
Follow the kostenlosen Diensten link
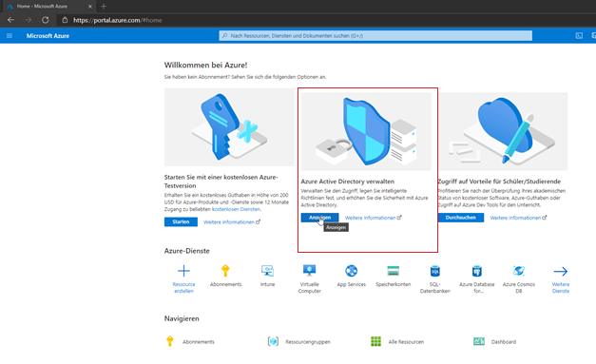point(236,209)
